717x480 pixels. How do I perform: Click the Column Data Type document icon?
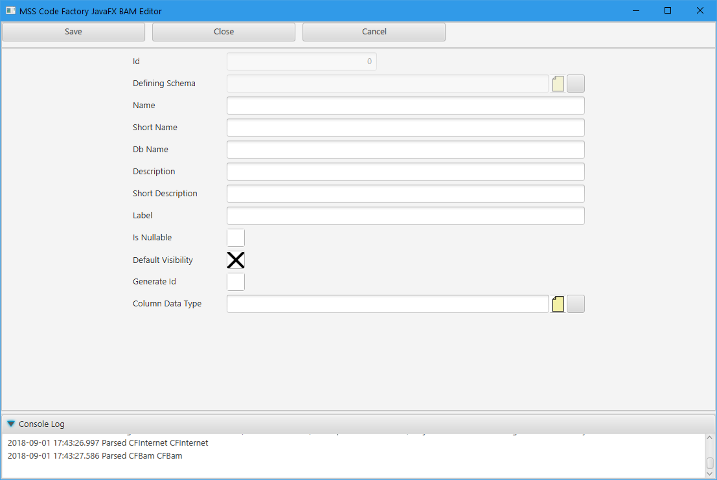click(559, 304)
